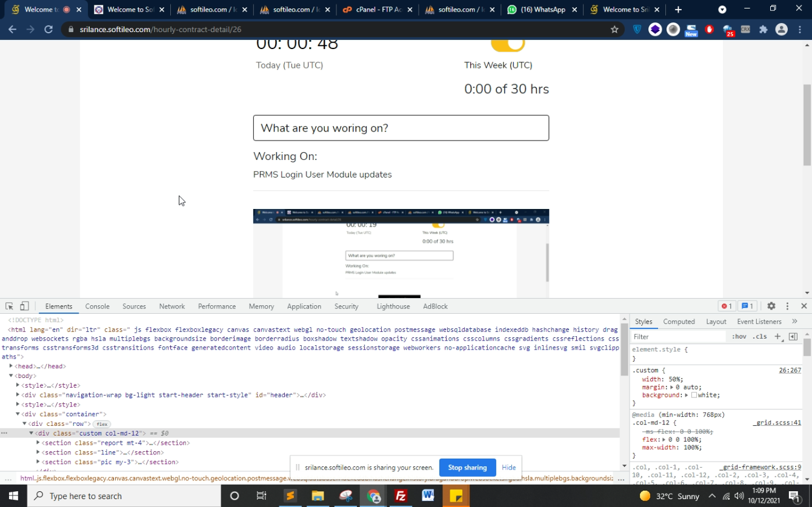Expand the section class "report mt-4" node
Viewport: 812px width, 507px height.
(x=38, y=443)
